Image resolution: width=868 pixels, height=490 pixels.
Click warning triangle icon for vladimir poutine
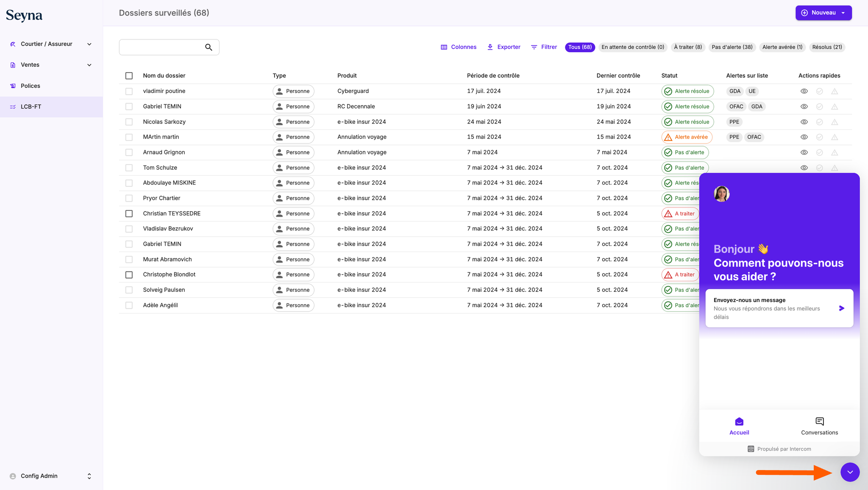pos(835,91)
